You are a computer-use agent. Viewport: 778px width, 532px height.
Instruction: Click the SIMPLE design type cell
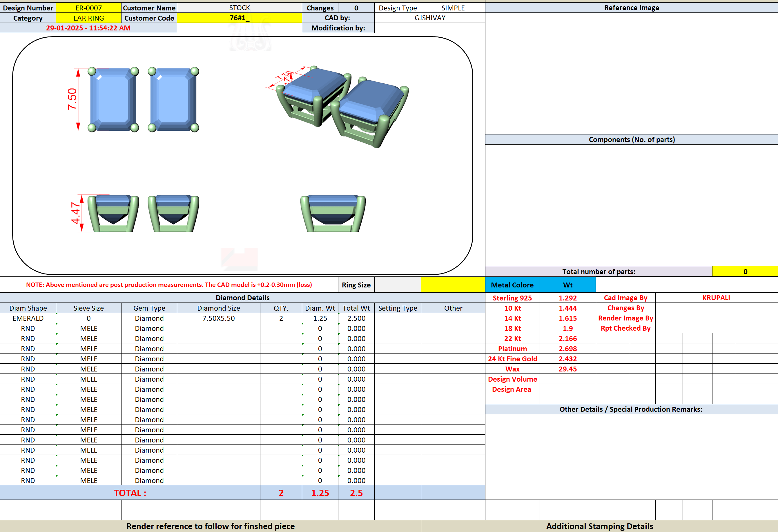pyautogui.click(x=453, y=8)
